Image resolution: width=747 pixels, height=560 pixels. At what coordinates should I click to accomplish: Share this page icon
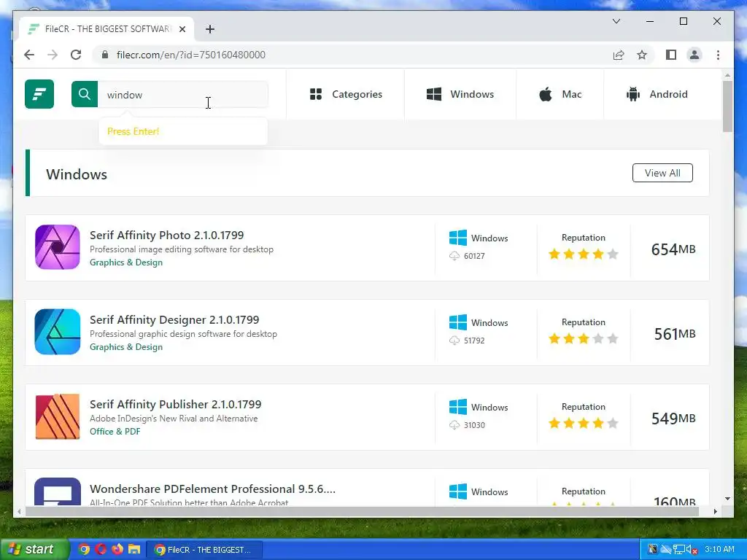tap(619, 55)
